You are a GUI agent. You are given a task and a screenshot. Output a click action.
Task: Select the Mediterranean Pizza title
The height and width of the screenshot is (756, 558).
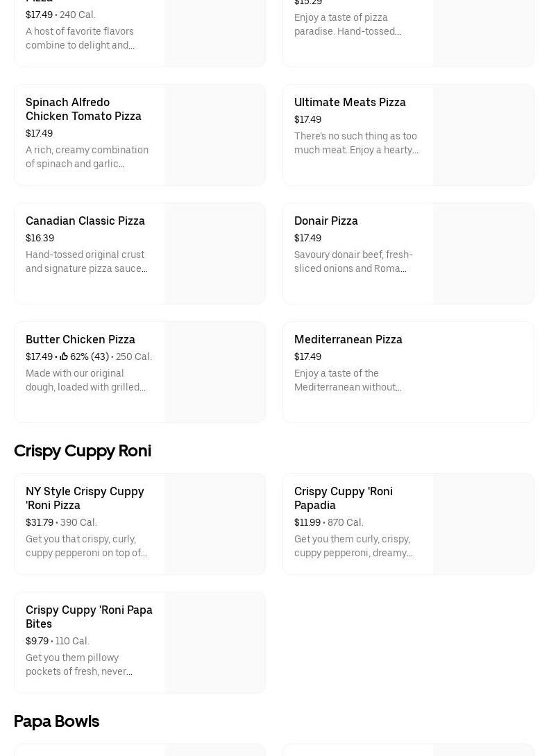[348, 339]
